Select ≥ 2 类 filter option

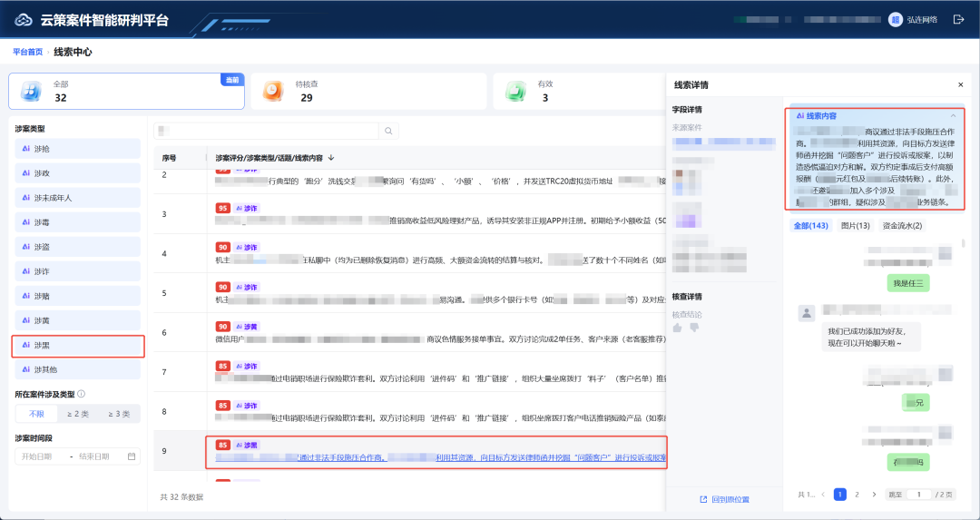[78, 414]
